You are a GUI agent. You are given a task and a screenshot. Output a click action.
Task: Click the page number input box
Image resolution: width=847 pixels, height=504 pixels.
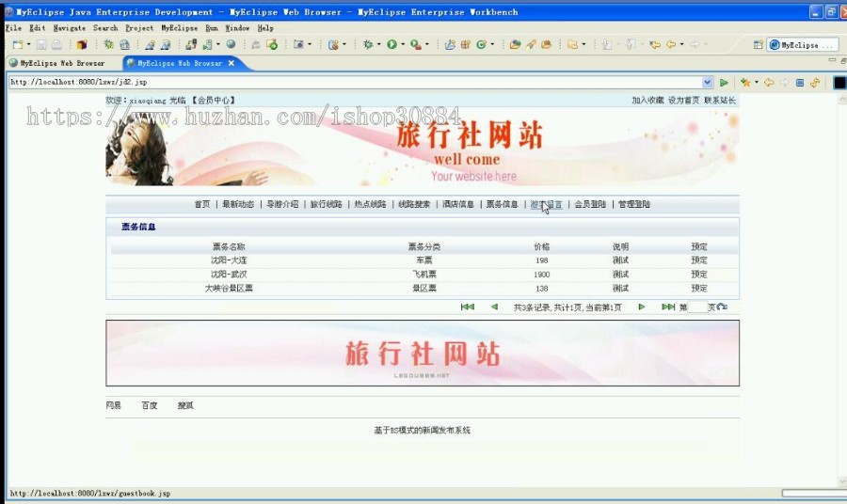(x=697, y=307)
